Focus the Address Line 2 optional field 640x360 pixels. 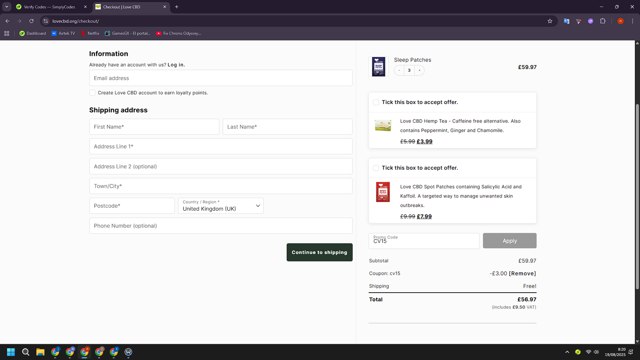[221, 166]
